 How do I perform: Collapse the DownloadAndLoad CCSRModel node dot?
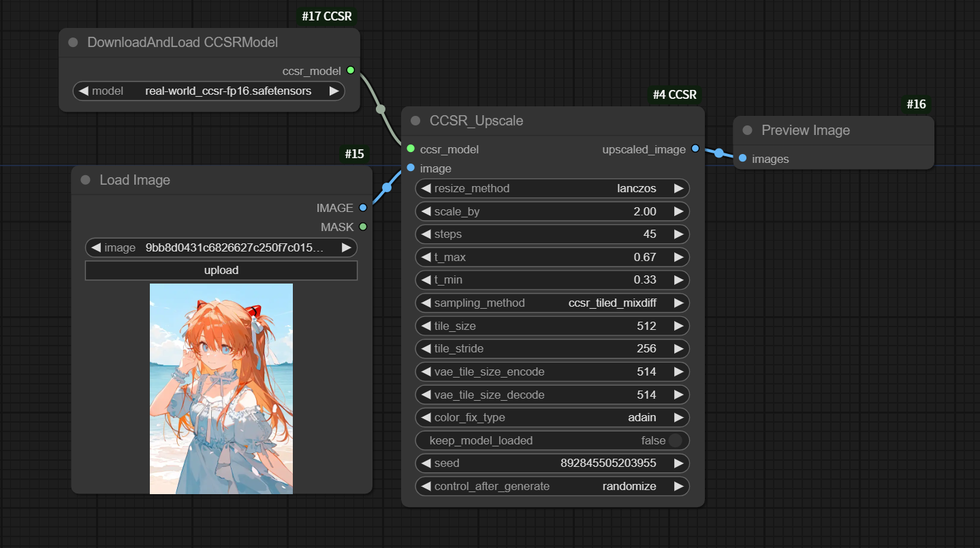pos(73,43)
